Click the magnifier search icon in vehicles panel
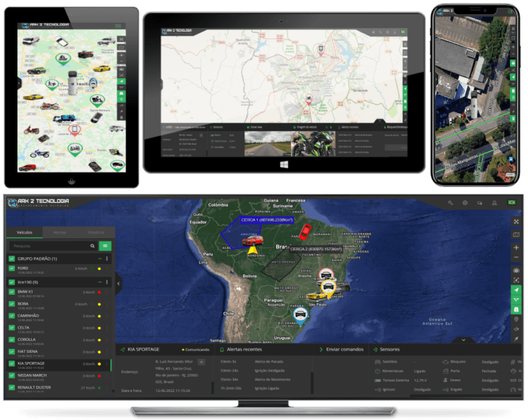Screen dimensions: 528x420 pyautogui.click(x=93, y=246)
